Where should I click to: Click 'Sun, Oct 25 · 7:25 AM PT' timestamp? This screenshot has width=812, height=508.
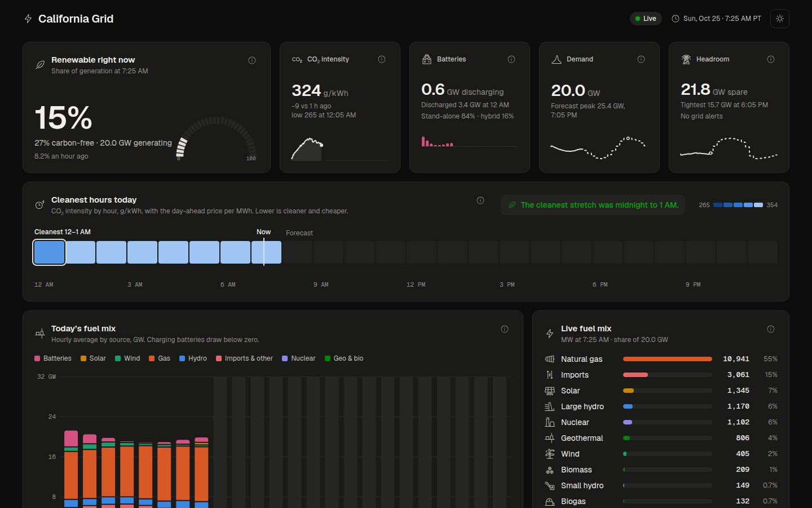coord(722,19)
